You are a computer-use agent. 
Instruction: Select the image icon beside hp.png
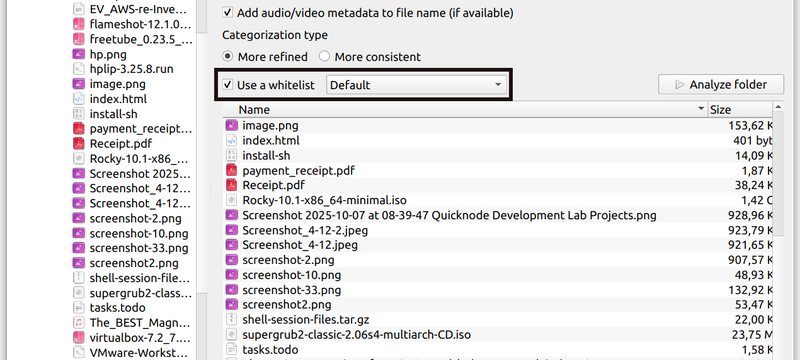tap(79, 54)
